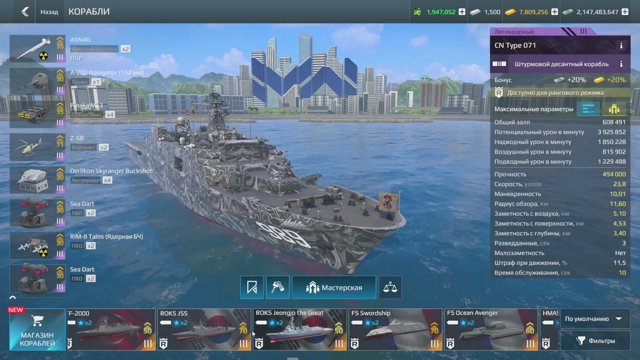Open the Фильтры filter button
640x360 pixels.
pyautogui.click(x=595, y=340)
